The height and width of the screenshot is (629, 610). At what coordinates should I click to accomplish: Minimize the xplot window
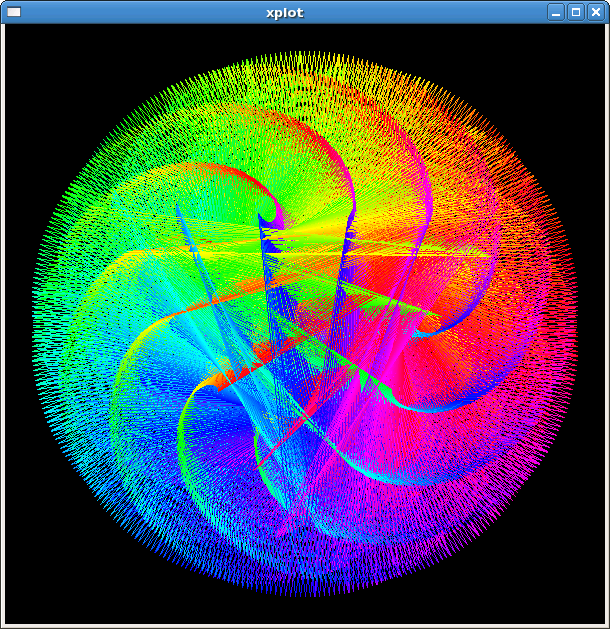(556, 12)
